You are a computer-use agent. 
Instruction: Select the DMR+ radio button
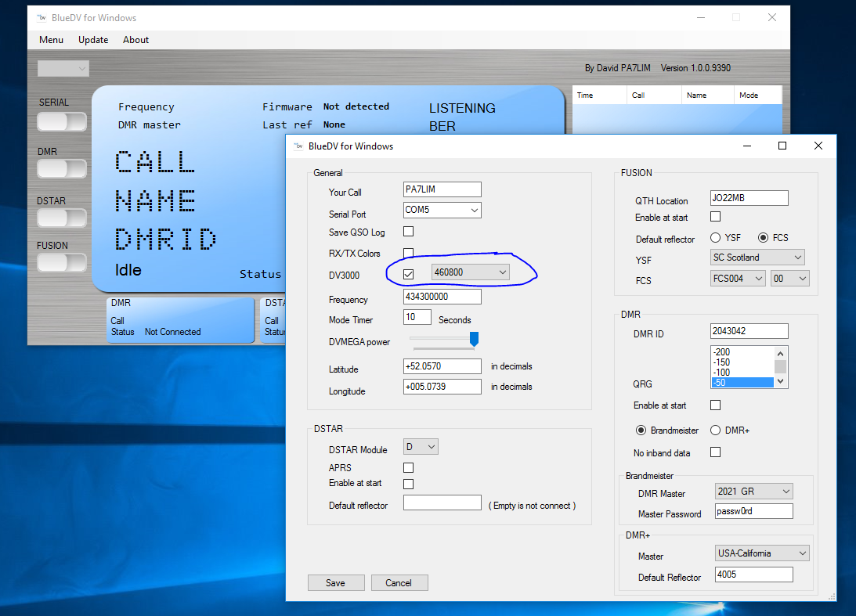click(715, 430)
